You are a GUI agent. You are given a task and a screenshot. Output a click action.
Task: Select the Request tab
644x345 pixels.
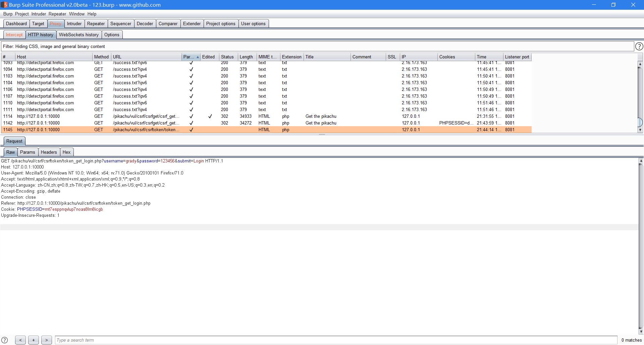(14, 141)
